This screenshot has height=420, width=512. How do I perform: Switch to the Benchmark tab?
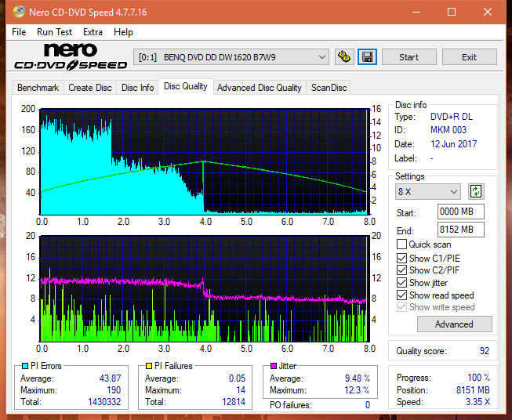[38, 88]
